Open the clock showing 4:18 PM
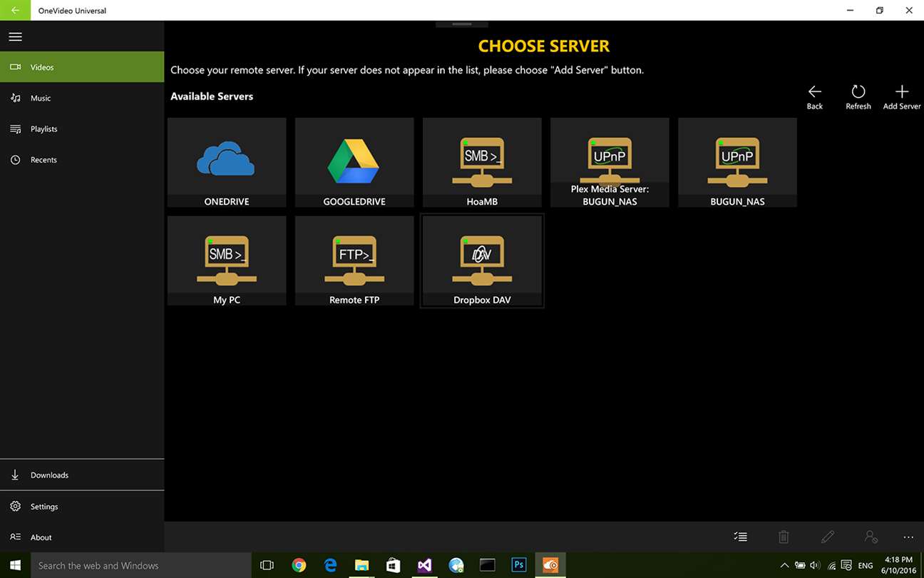 pyautogui.click(x=898, y=565)
